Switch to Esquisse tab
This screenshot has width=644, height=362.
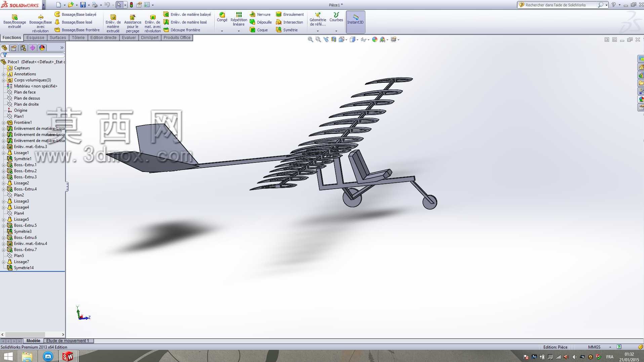tap(35, 38)
